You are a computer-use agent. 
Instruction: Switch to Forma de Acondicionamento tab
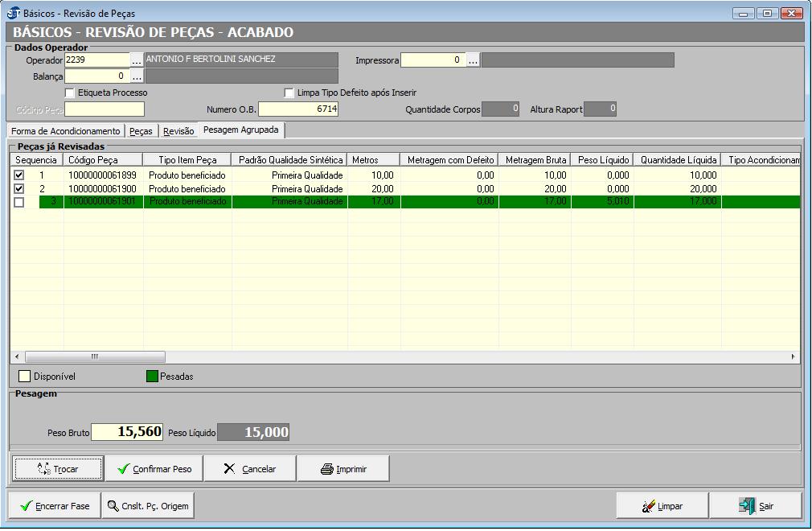[x=66, y=131]
